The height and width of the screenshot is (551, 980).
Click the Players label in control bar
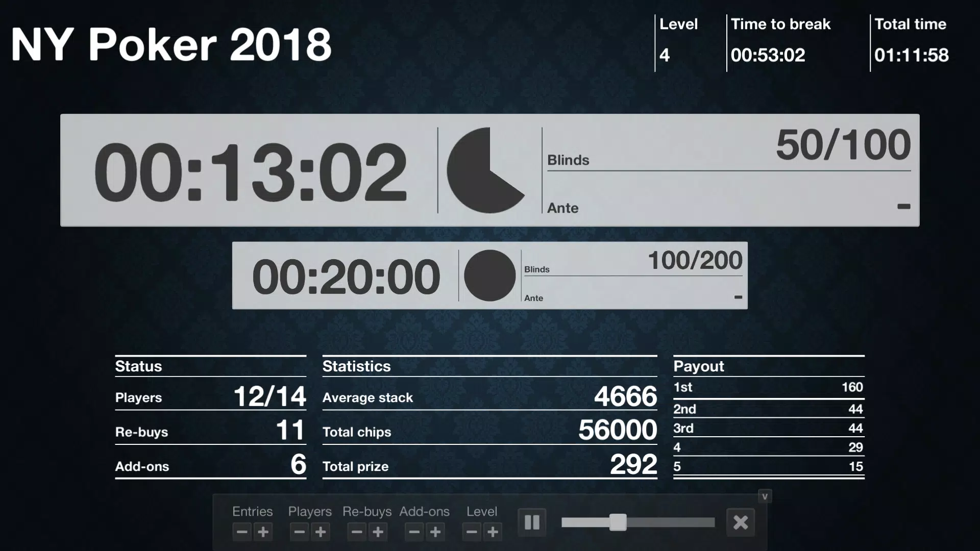309,511
